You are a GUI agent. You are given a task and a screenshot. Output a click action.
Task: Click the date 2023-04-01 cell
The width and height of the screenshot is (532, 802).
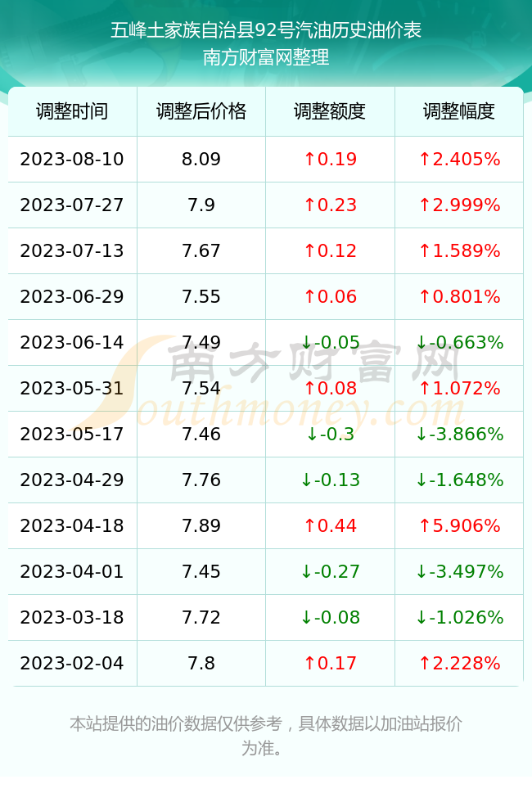pyautogui.click(x=72, y=571)
